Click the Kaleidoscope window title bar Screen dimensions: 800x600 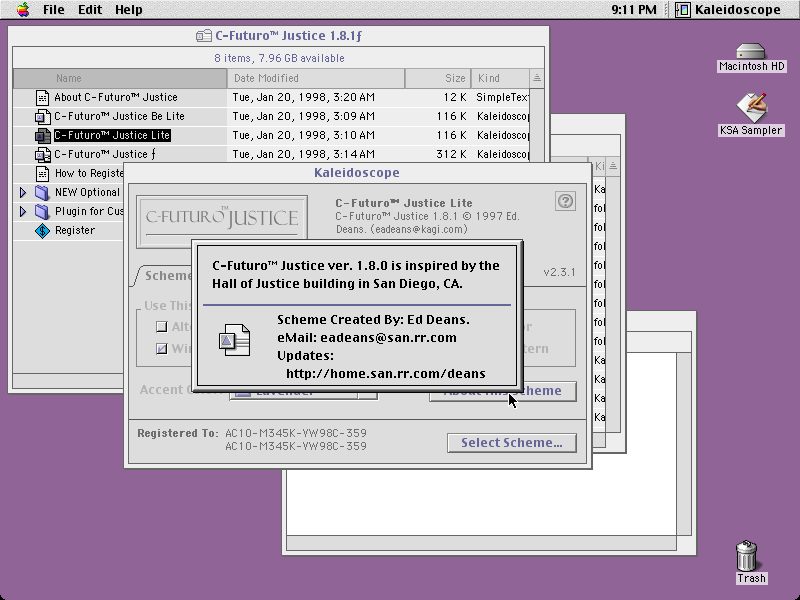coord(357,172)
